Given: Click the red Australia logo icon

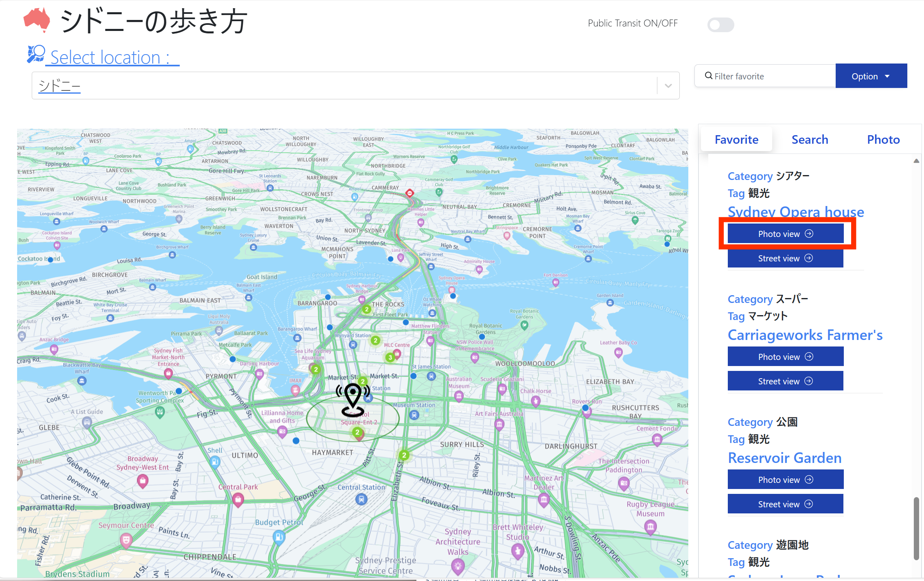Looking at the screenshot, I should (x=36, y=20).
